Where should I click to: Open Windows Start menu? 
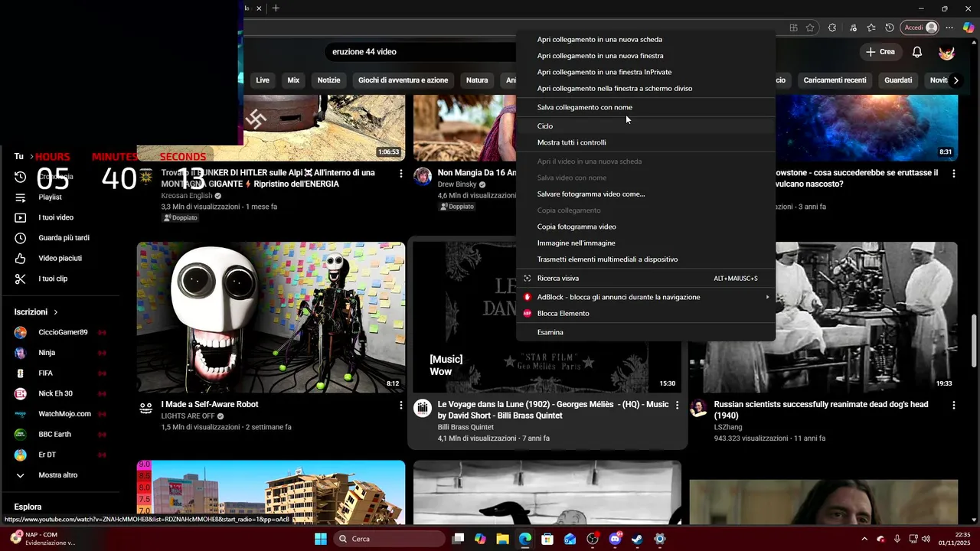pyautogui.click(x=321, y=539)
